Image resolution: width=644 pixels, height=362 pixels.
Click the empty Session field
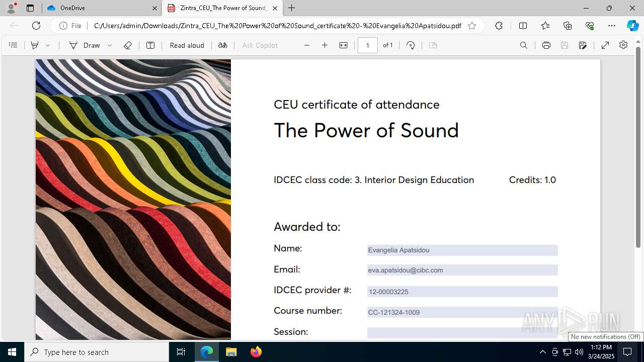pyautogui.click(x=462, y=333)
